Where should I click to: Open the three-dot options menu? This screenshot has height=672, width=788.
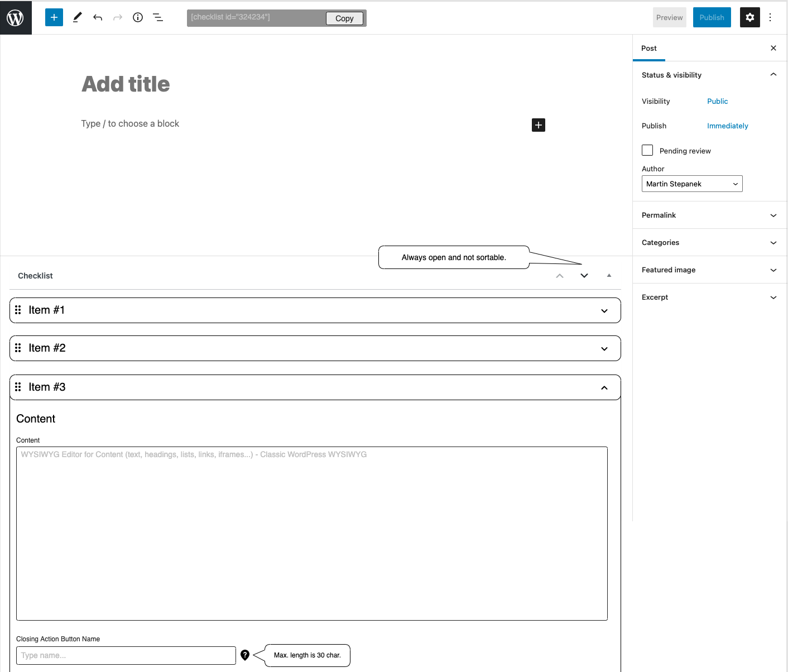click(770, 17)
